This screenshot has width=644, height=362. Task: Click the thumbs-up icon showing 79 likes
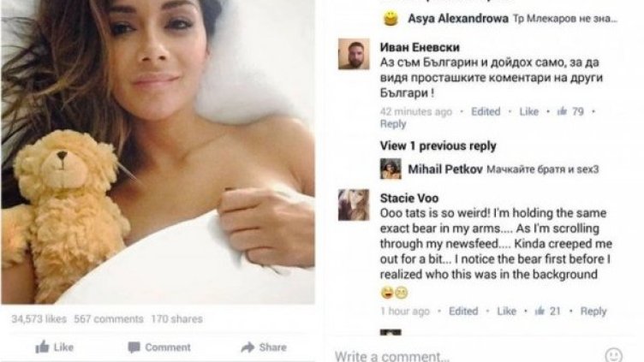tap(562, 110)
